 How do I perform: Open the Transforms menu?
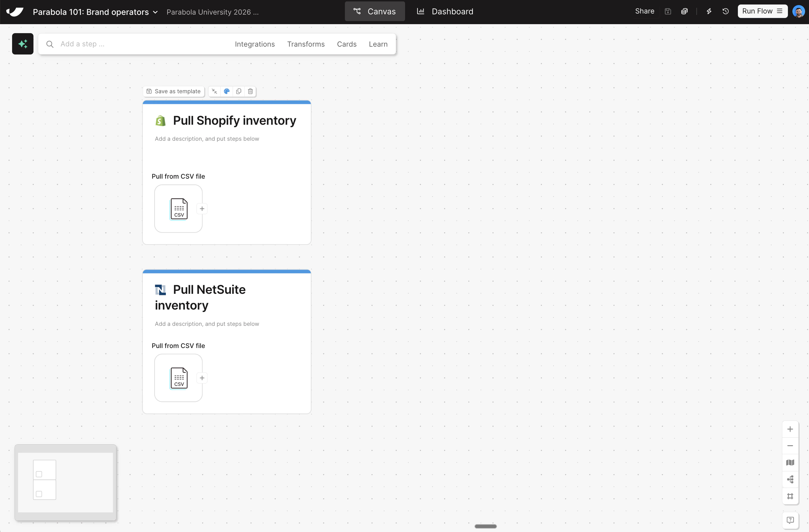pos(306,44)
